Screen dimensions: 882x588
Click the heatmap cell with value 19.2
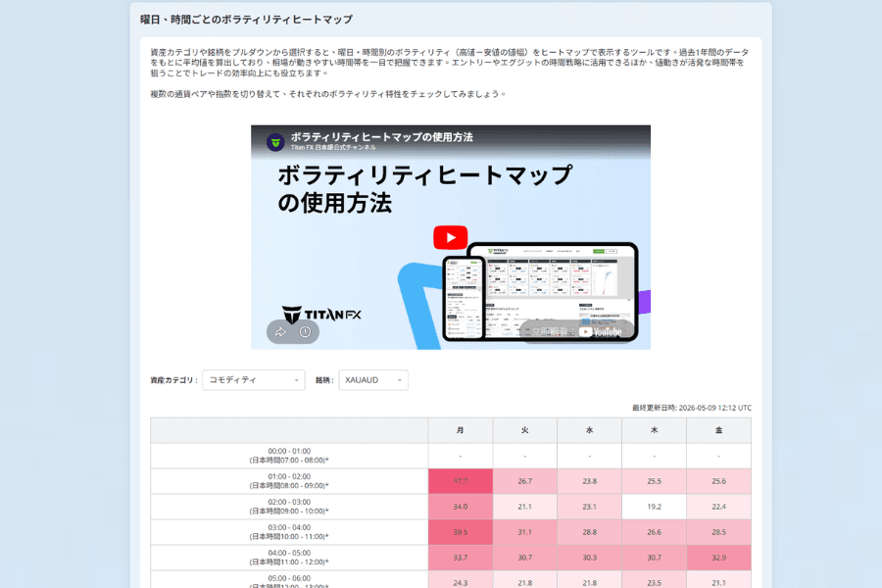pos(655,507)
